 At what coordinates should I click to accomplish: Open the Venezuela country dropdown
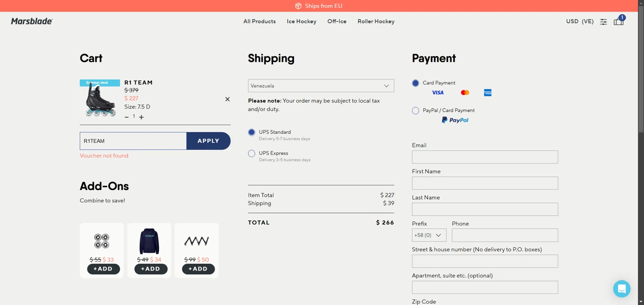pyautogui.click(x=321, y=86)
